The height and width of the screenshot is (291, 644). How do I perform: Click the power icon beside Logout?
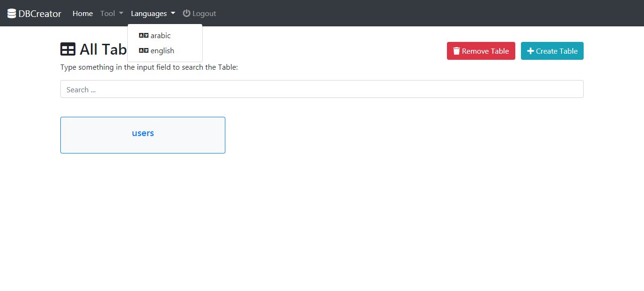click(187, 13)
